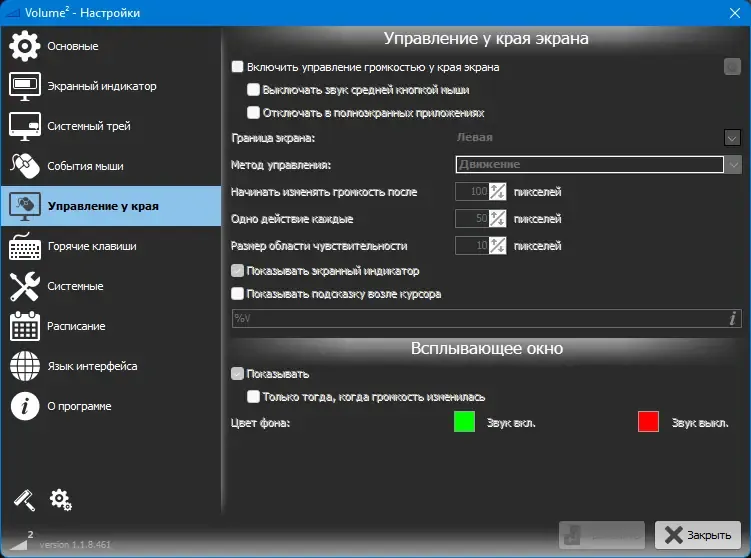751x558 pixels.
Task: Click the tray monitor icon for Системный трей
Action: pos(24,126)
